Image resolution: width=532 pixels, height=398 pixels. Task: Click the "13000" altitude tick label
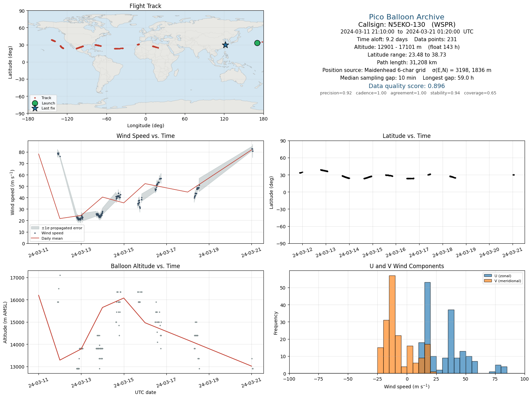pyautogui.click(x=18, y=367)
